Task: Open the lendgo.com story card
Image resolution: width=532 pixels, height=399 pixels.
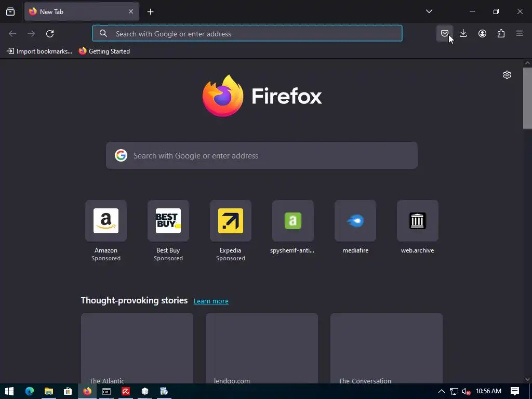Action: coord(262,348)
